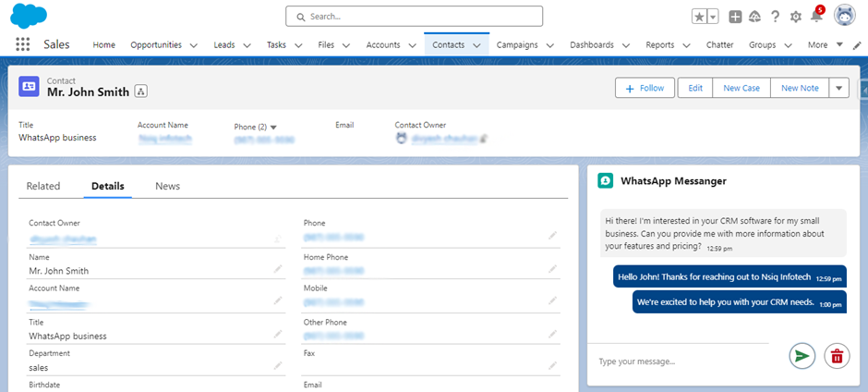
Task: Select the Details tab
Action: 108,187
